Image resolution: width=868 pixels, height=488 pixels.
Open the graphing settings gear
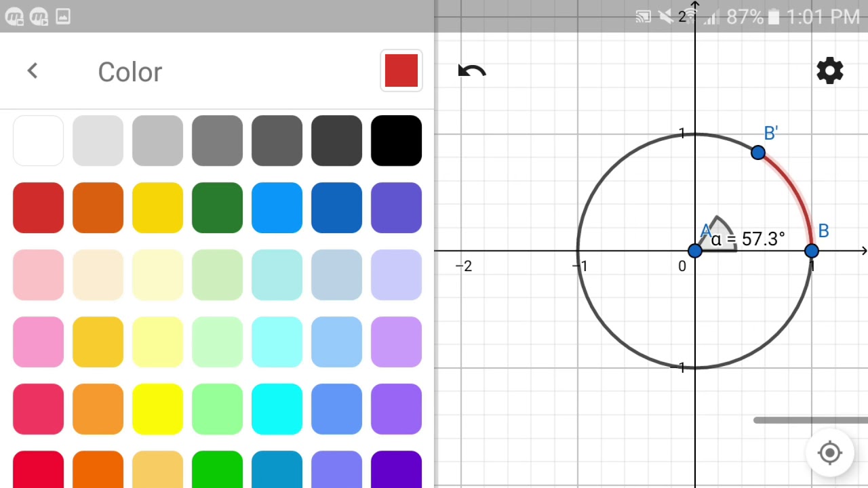[x=830, y=70]
